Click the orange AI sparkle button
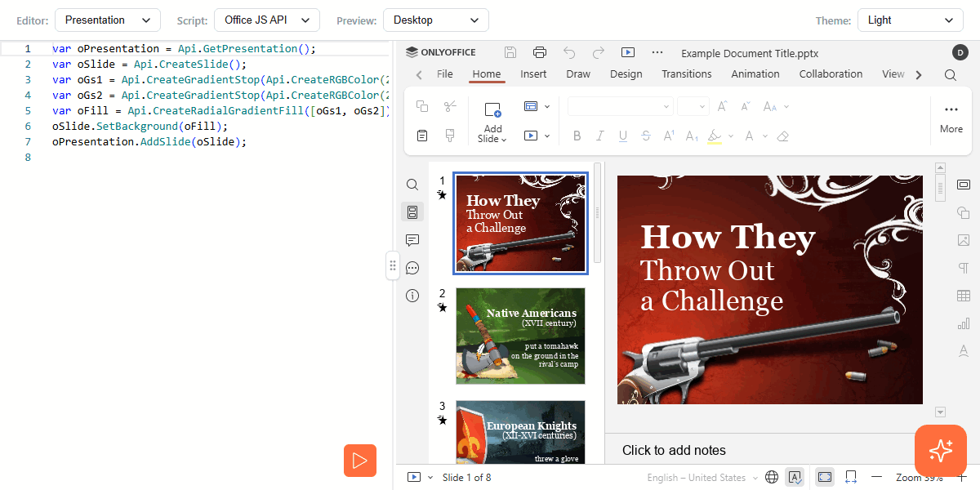Image resolution: width=980 pixels, height=490 pixels. click(x=940, y=450)
